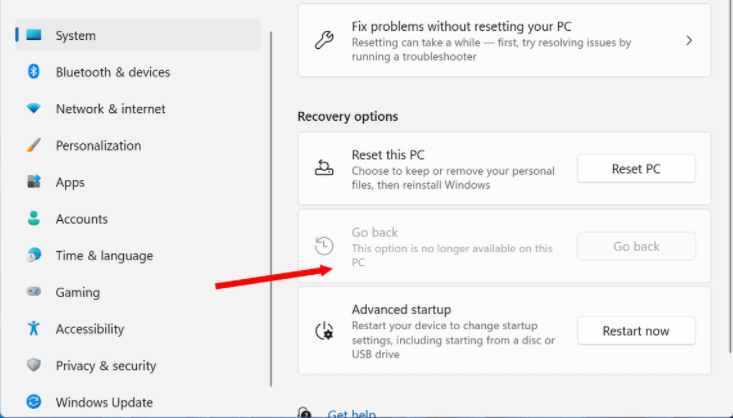Click the wrench troubleshooter icon

tap(324, 41)
